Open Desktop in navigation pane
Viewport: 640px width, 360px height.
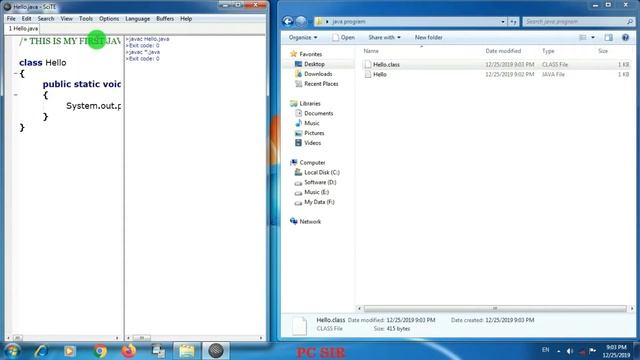pos(310,64)
